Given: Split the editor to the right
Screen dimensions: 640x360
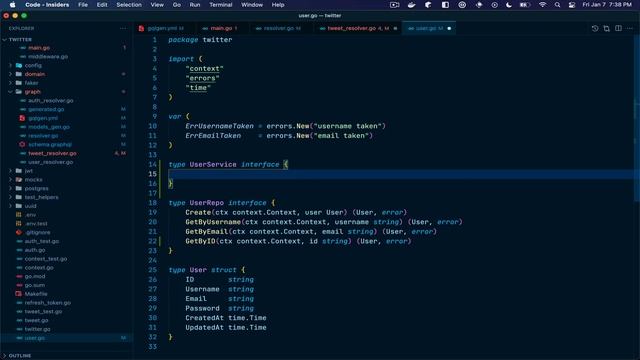Looking at the screenshot, I should [x=618, y=28].
